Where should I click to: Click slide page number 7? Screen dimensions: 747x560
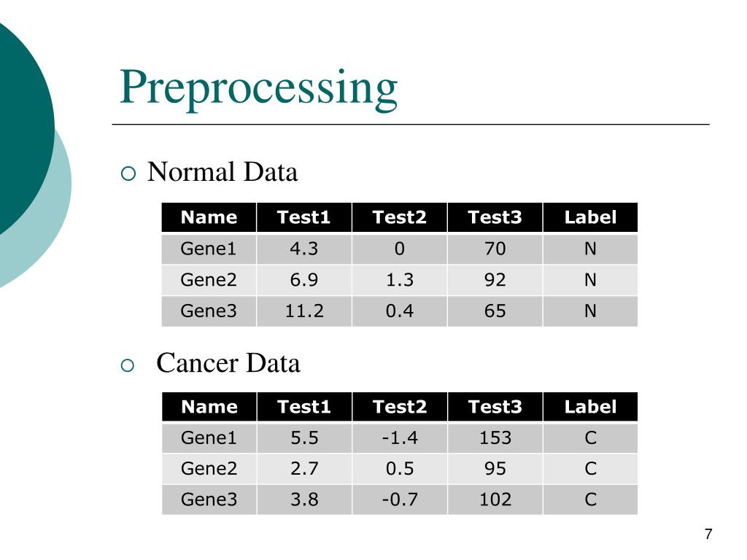708,534
